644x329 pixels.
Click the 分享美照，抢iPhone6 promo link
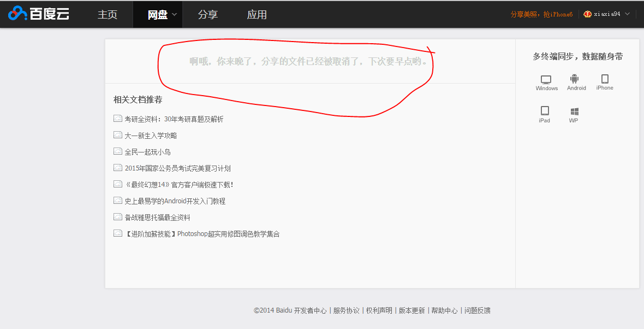click(x=541, y=14)
